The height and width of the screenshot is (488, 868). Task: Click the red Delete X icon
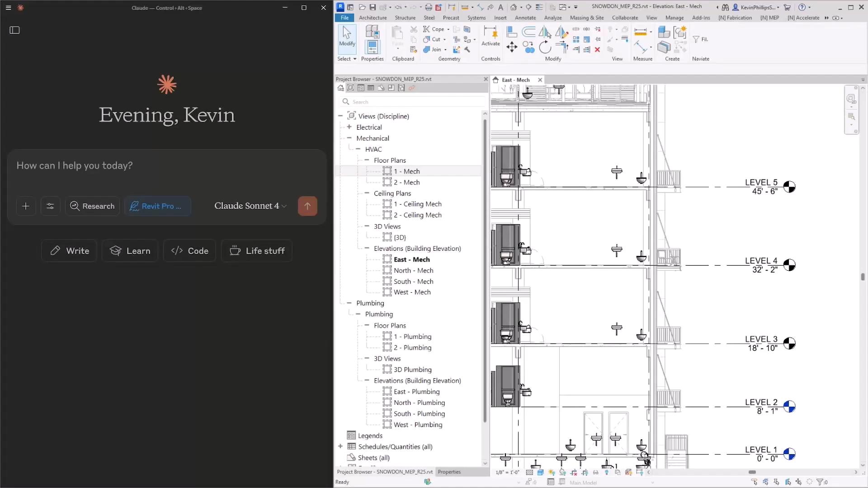pyautogui.click(x=597, y=50)
